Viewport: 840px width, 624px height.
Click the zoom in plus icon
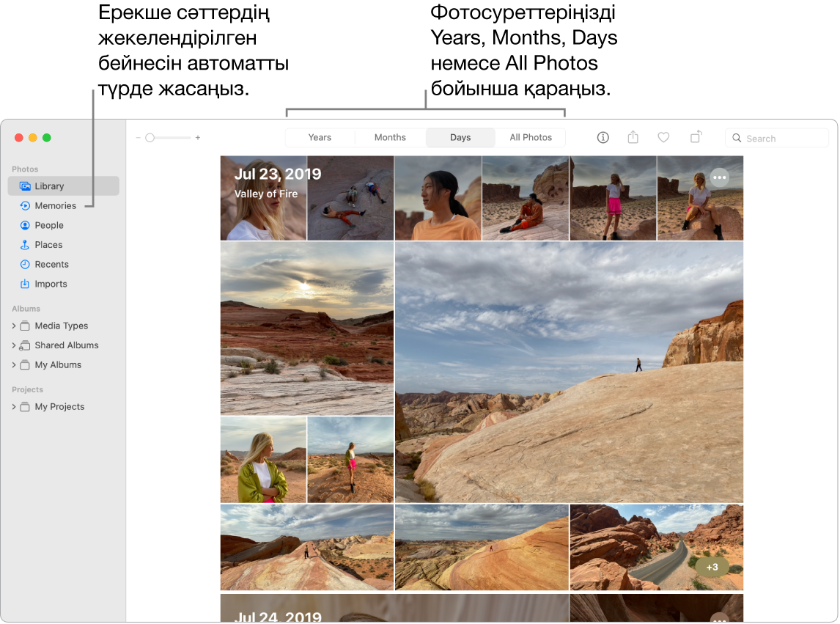(198, 138)
